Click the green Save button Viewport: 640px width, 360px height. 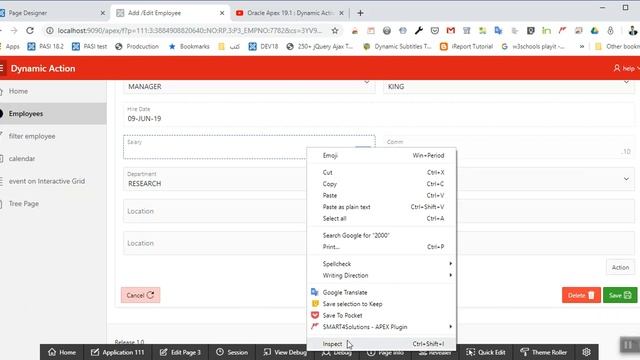pos(620,295)
